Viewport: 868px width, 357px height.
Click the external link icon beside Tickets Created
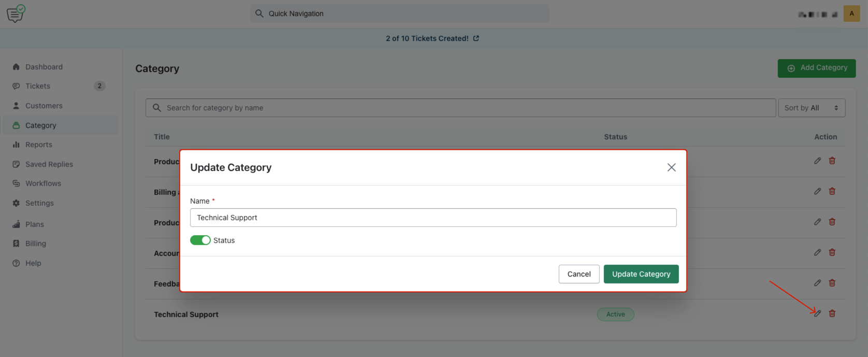tap(476, 38)
